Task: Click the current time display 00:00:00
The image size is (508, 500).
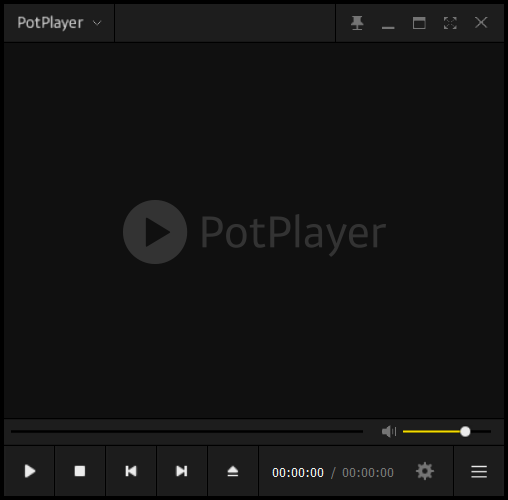Action: click(298, 472)
